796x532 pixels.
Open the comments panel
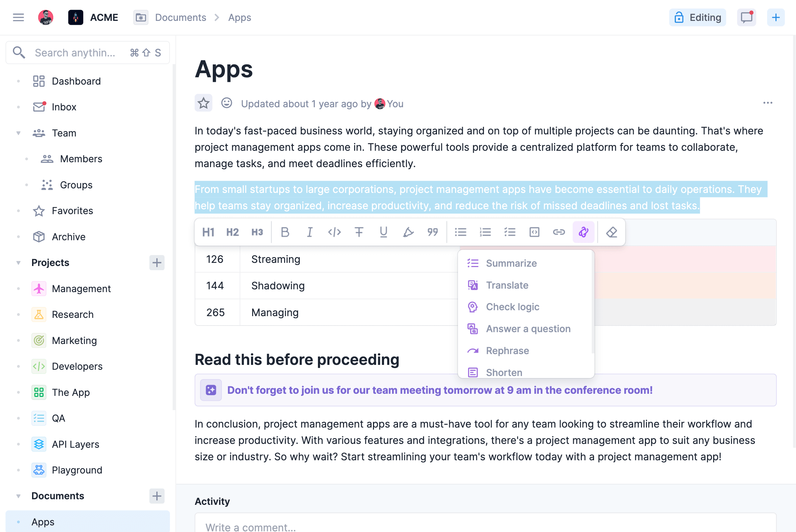(x=746, y=17)
